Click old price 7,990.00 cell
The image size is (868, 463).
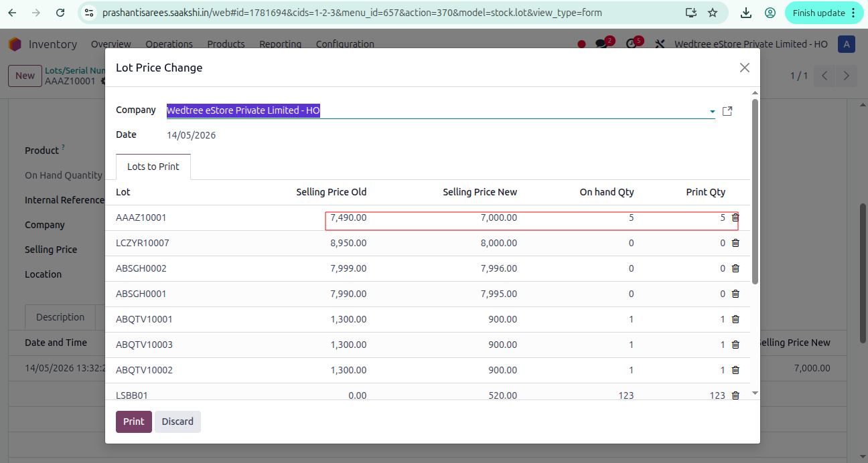tap(348, 294)
